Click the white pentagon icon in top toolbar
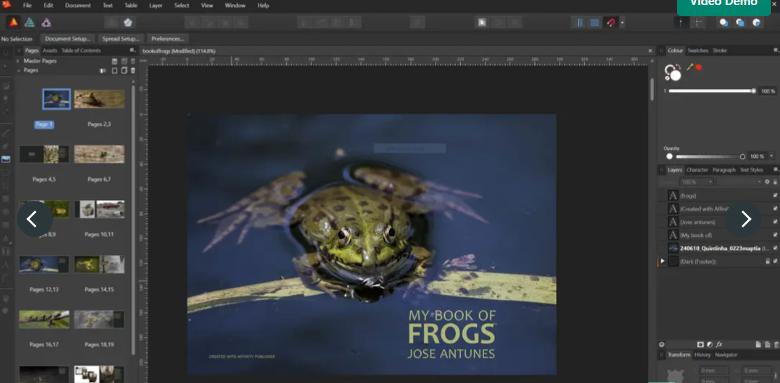The height and width of the screenshot is (383, 780). pyautogui.click(x=128, y=22)
